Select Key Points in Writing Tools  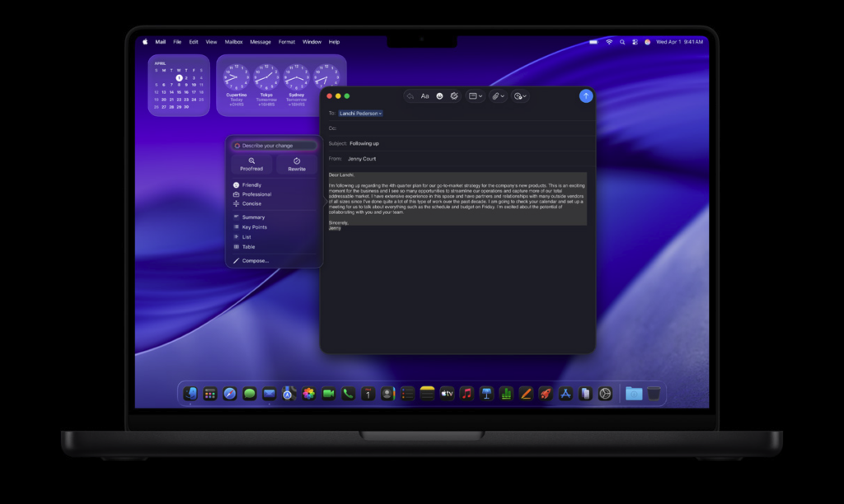(x=254, y=227)
